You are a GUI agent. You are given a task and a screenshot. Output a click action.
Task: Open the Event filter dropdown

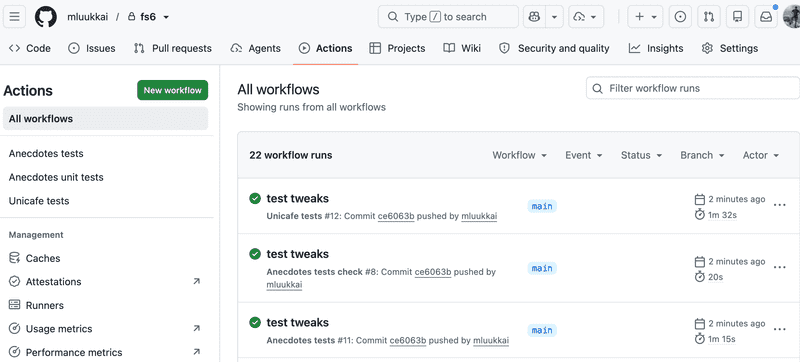coord(584,155)
